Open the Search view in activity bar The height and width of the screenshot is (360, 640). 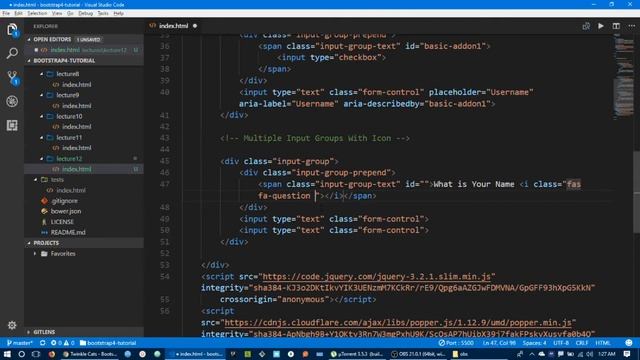12,53
